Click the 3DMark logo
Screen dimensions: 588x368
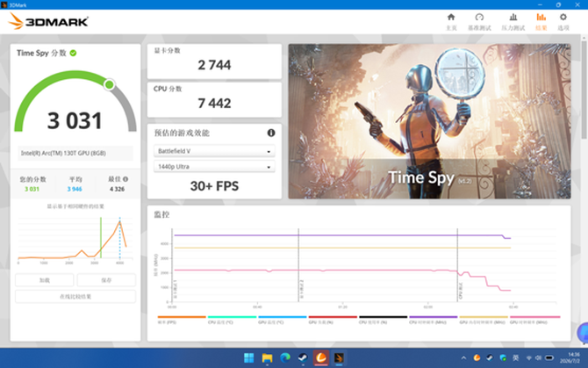(x=48, y=21)
